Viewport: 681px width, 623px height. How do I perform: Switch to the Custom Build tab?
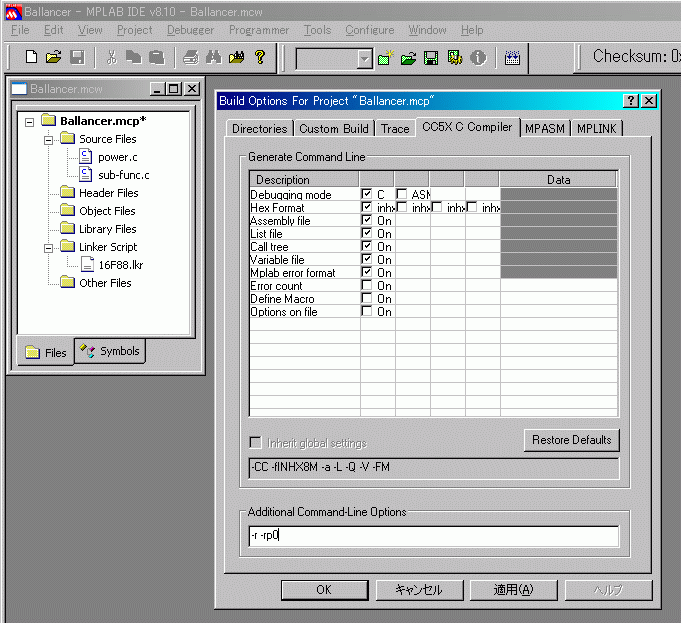334,129
